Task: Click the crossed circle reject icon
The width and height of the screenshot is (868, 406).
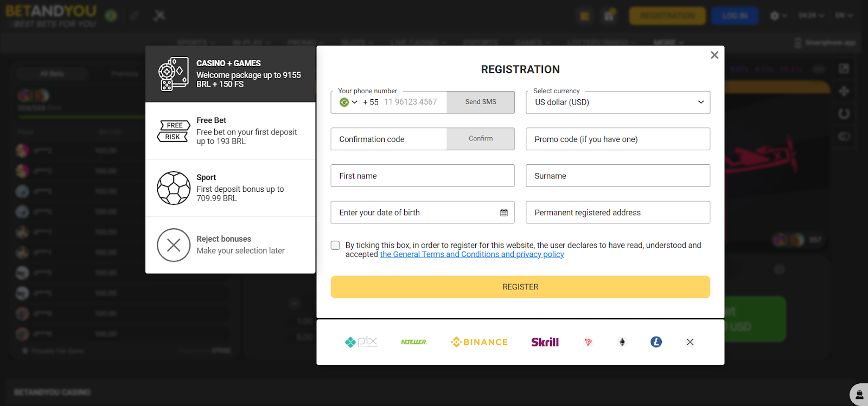Action: [x=174, y=245]
